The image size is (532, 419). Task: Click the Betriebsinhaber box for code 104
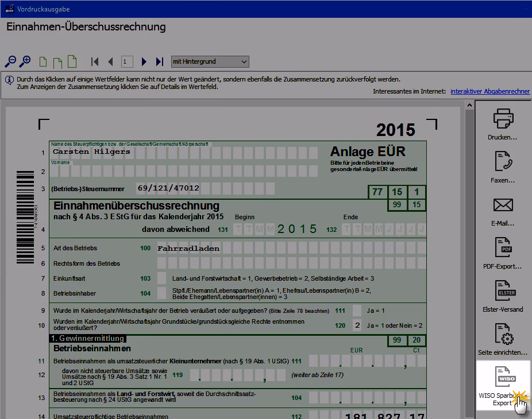[162, 293]
